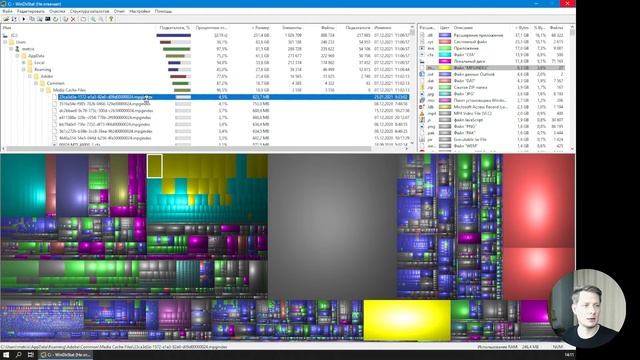Open the Очистка menu

pos(57,11)
